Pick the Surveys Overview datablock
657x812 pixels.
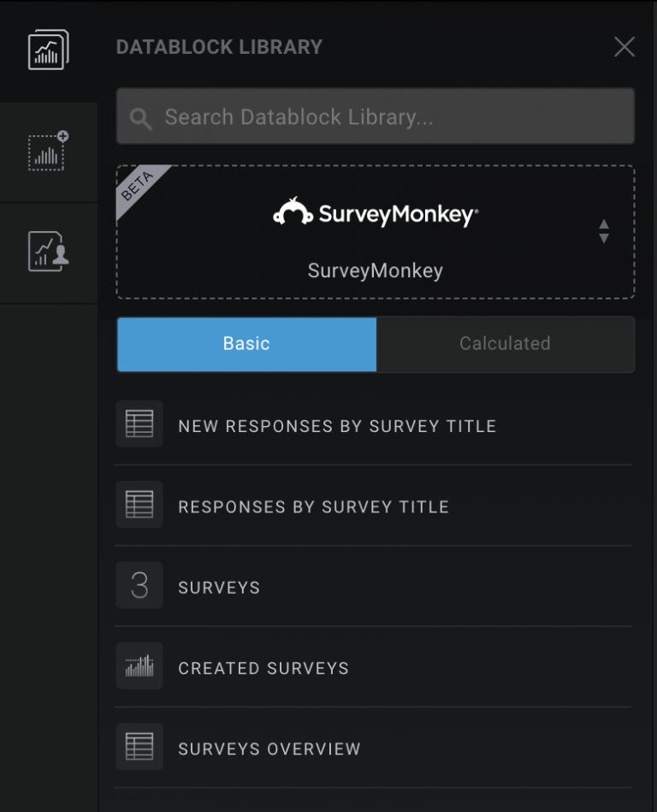pyautogui.click(x=269, y=749)
